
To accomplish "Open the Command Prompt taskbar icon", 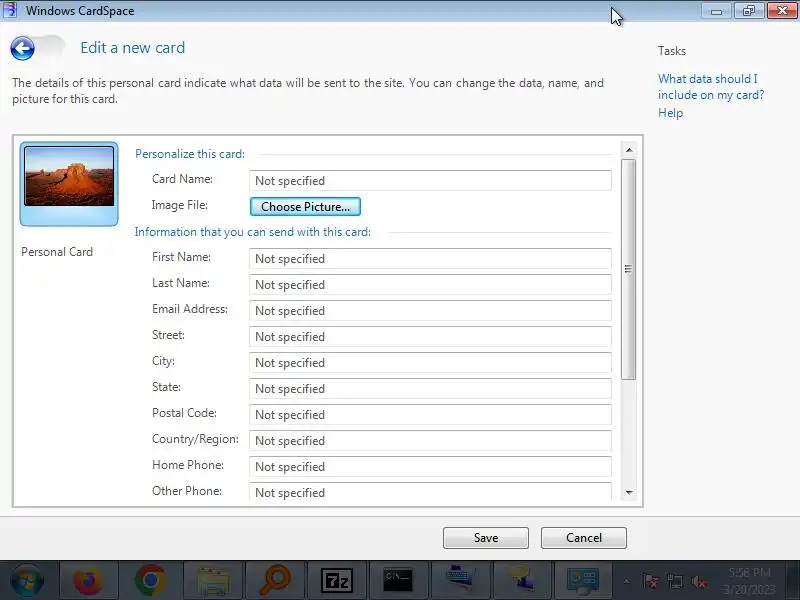I will [x=398, y=580].
